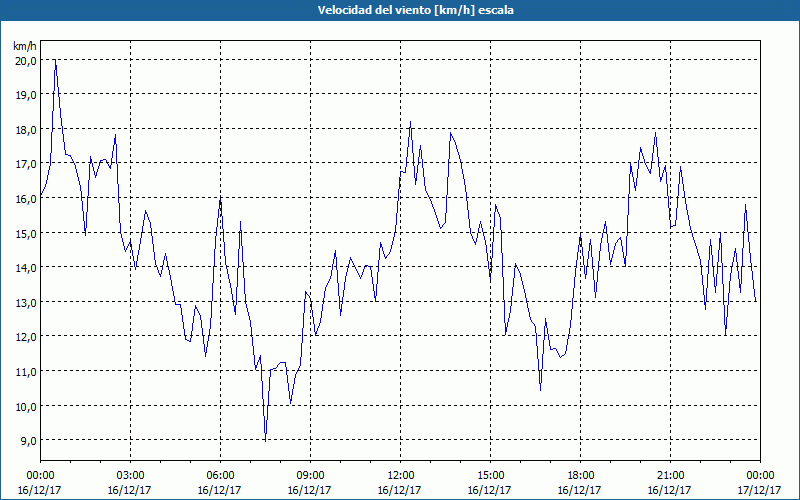
Task: Click the 17/12/17 date label
Action: pyautogui.click(x=760, y=490)
